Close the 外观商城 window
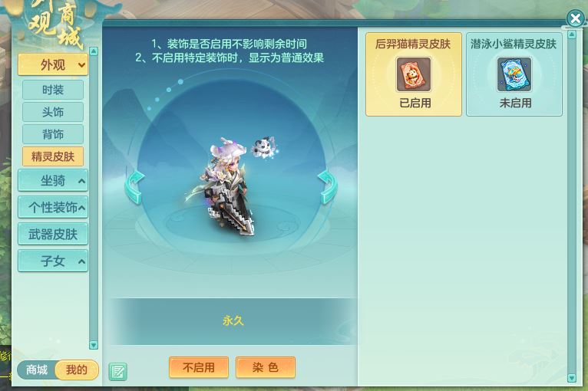588x391 pixels. pos(575,18)
